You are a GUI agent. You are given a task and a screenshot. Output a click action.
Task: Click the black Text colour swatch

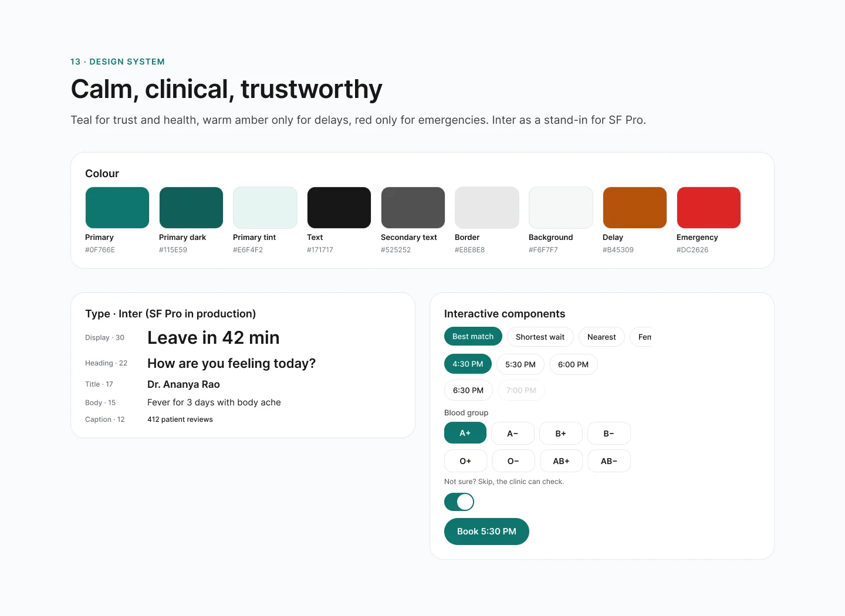[x=339, y=208]
